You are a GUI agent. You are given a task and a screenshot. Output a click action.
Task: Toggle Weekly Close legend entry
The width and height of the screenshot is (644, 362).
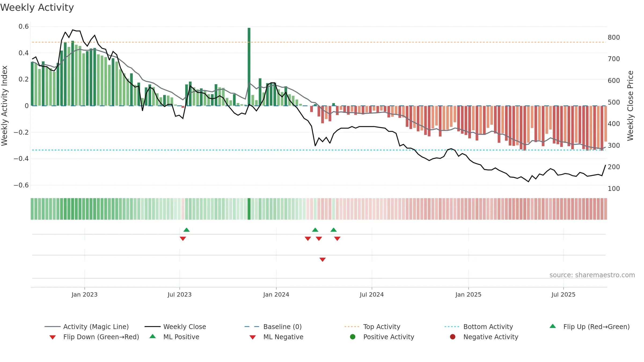coord(175,327)
